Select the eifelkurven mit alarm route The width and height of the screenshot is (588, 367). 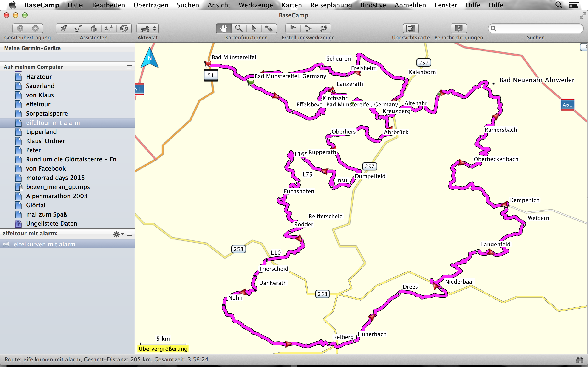click(45, 244)
